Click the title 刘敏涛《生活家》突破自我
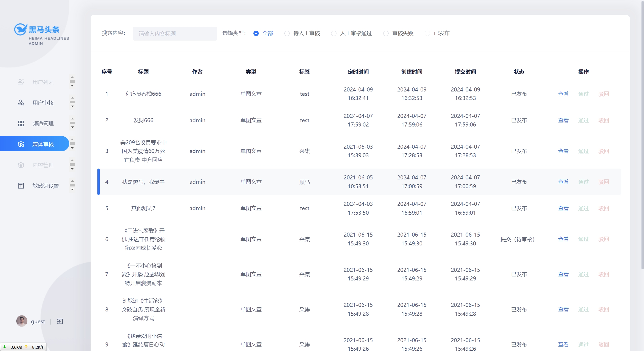Image resolution: width=644 pixels, height=351 pixels. click(143, 309)
